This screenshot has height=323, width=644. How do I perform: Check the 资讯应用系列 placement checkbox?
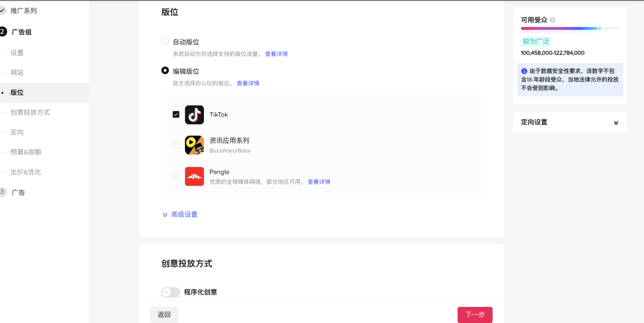click(176, 145)
